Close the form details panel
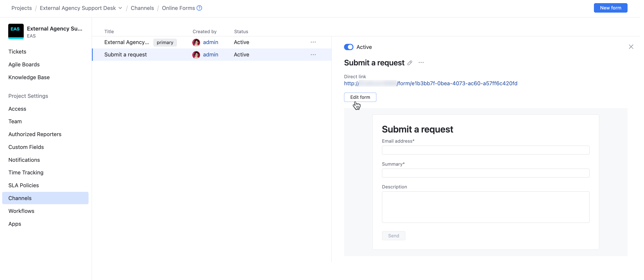This screenshot has width=644, height=280. point(631,47)
